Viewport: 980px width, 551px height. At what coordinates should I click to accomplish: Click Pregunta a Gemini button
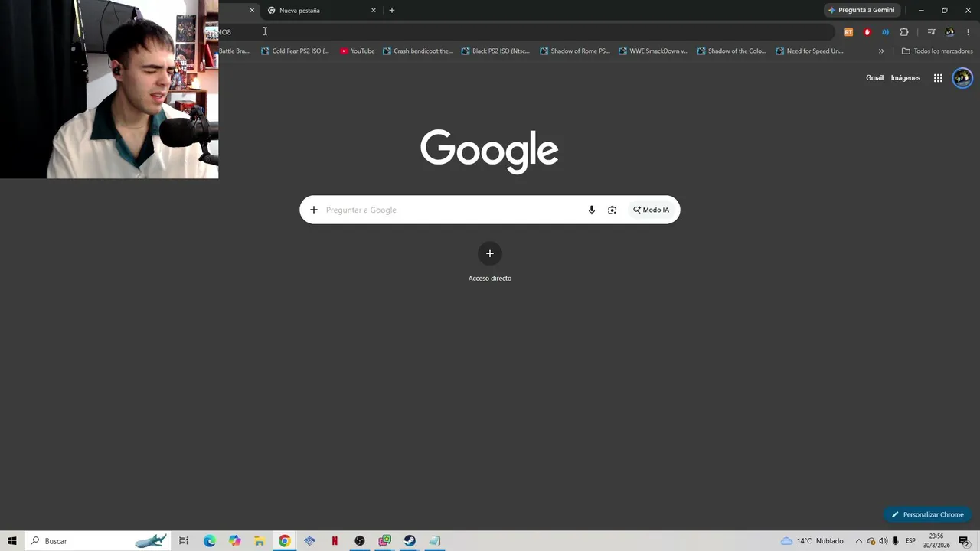pyautogui.click(x=862, y=11)
